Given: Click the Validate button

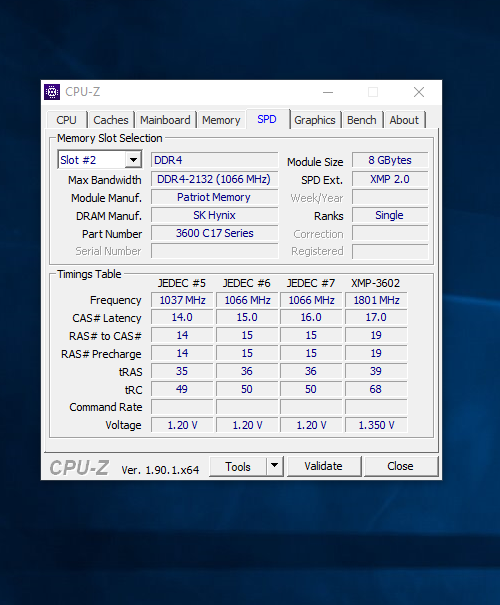Looking at the screenshot, I should (323, 466).
